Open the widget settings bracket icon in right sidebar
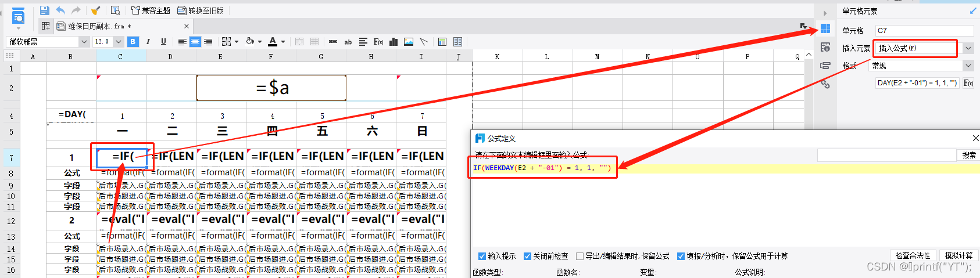The width and height of the screenshot is (980, 278). [825, 66]
